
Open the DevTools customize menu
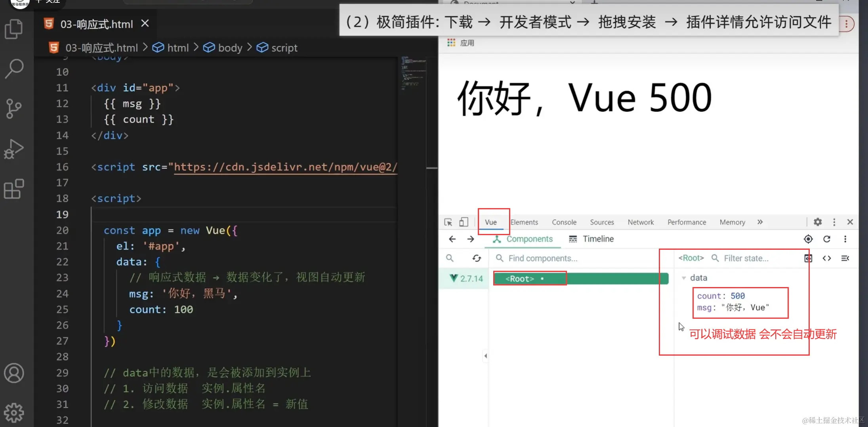[x=834, y=222]
